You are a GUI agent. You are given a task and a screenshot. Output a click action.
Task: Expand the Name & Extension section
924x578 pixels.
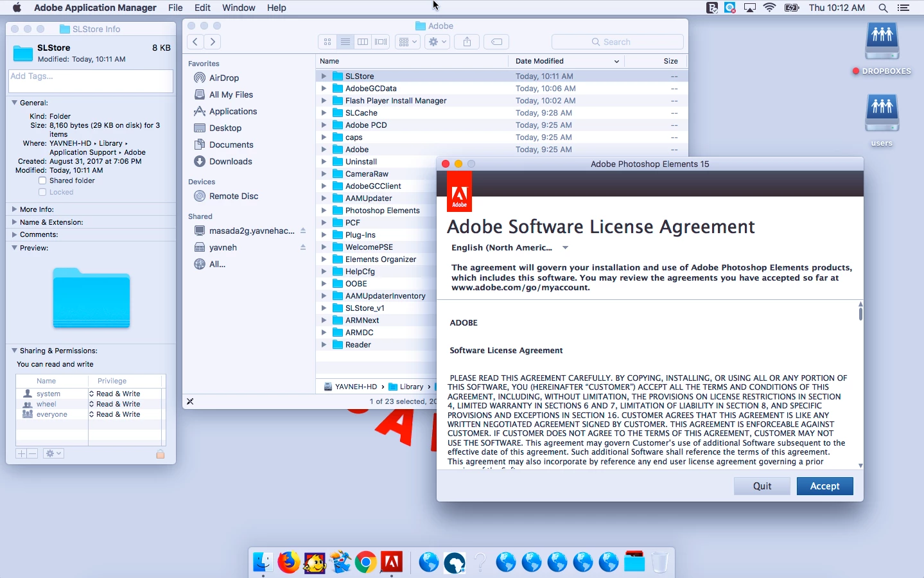[14, 222]
